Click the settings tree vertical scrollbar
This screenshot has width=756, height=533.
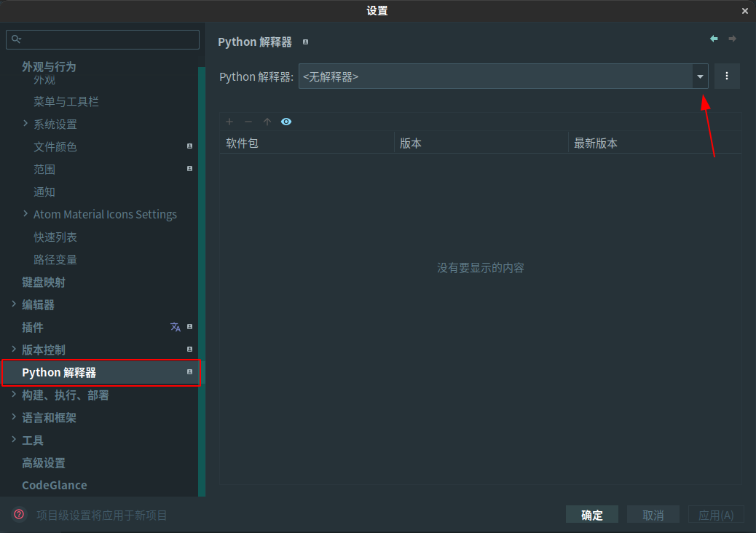click(202, 277)
